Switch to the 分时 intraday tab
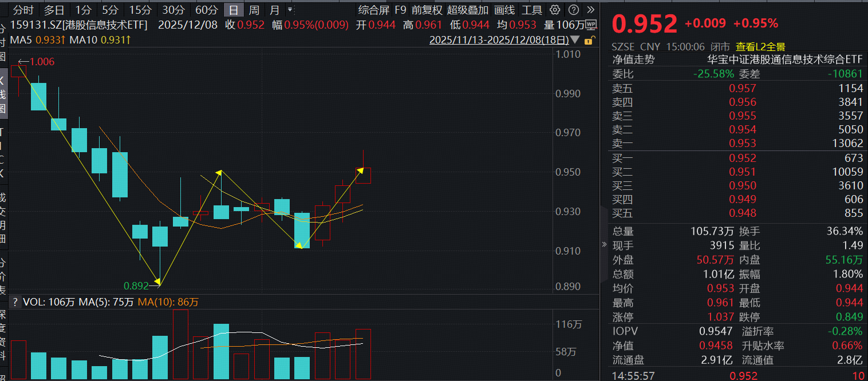The image size is (868, 381). (23, 10)
